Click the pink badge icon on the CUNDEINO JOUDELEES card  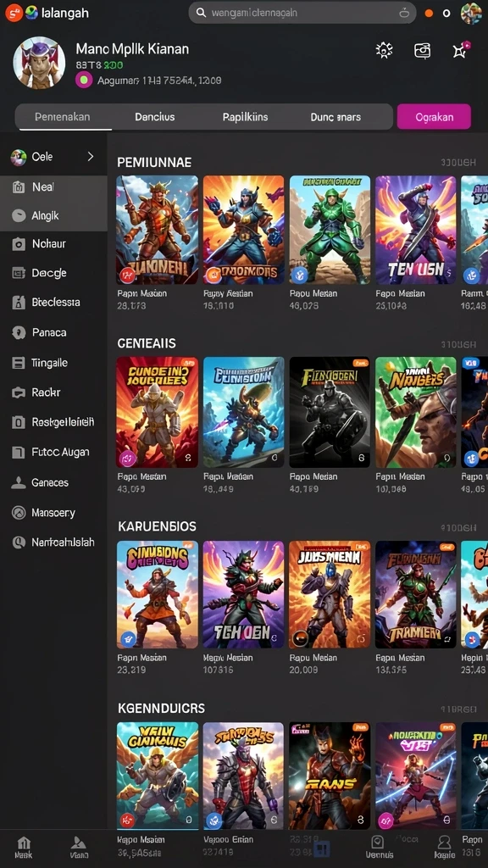pyautogui.click(x=128, y=458)
